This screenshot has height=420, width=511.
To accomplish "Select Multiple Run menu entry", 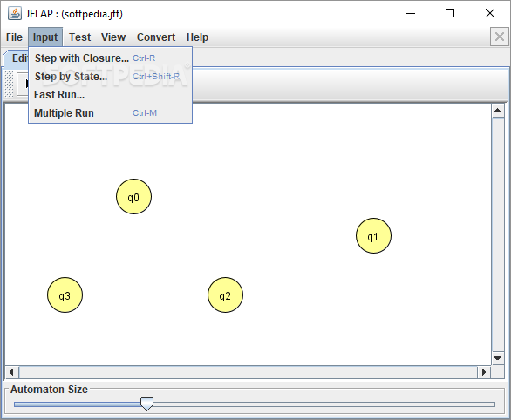I will (x=110, y=113).
